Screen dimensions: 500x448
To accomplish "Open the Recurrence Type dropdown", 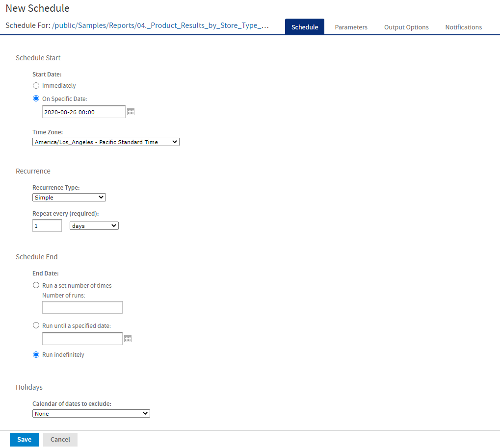I will (x=69, y=197).
